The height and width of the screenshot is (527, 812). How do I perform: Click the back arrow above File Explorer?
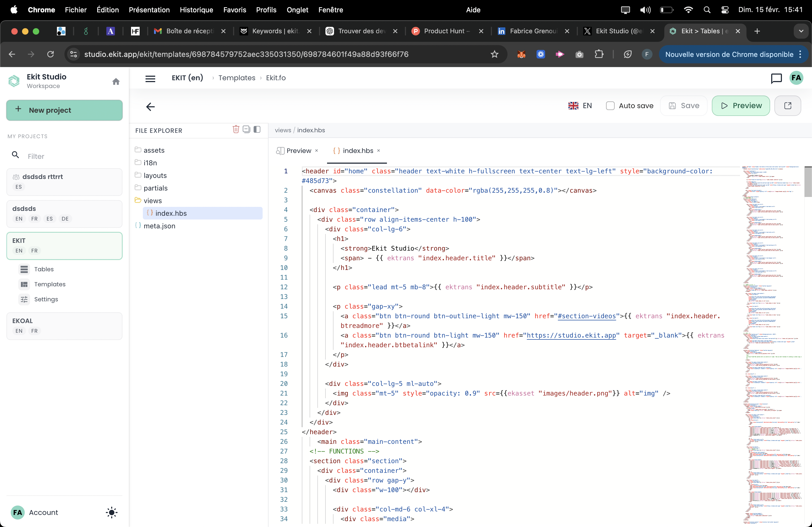click(150, 107)
